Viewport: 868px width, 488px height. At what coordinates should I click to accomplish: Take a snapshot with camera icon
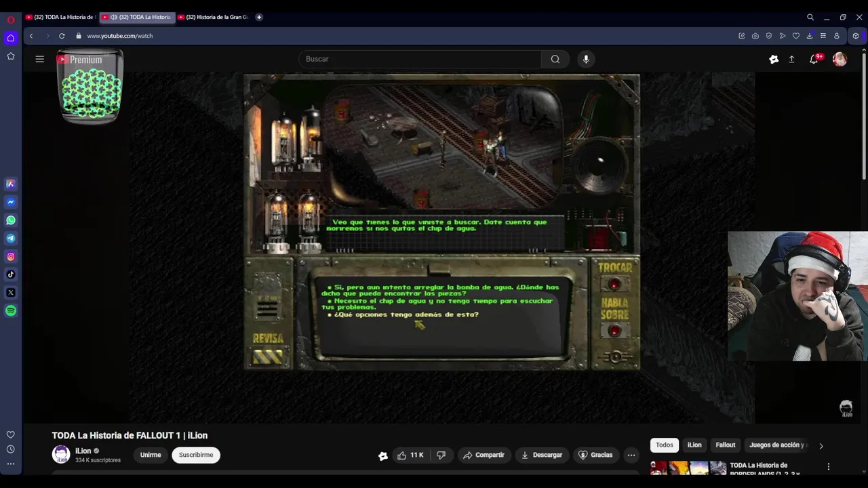(755, 36)
